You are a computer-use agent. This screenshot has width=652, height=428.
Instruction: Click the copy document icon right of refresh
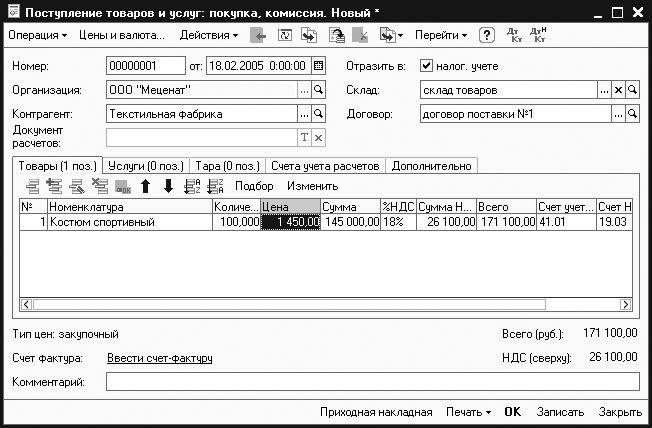(309, 35)
